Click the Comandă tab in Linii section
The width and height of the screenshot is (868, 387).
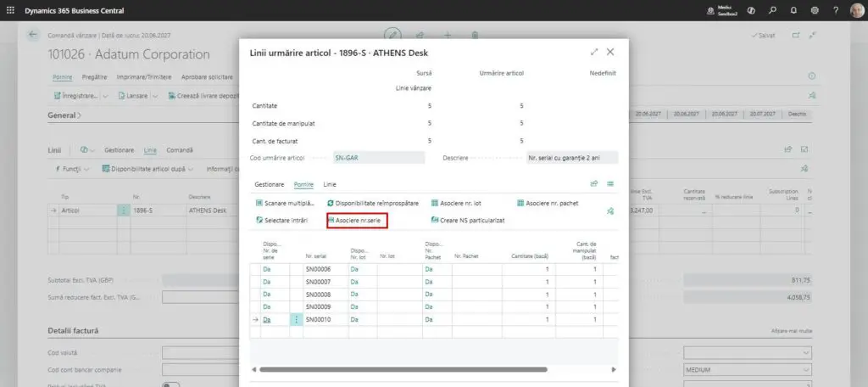(180, 150)
